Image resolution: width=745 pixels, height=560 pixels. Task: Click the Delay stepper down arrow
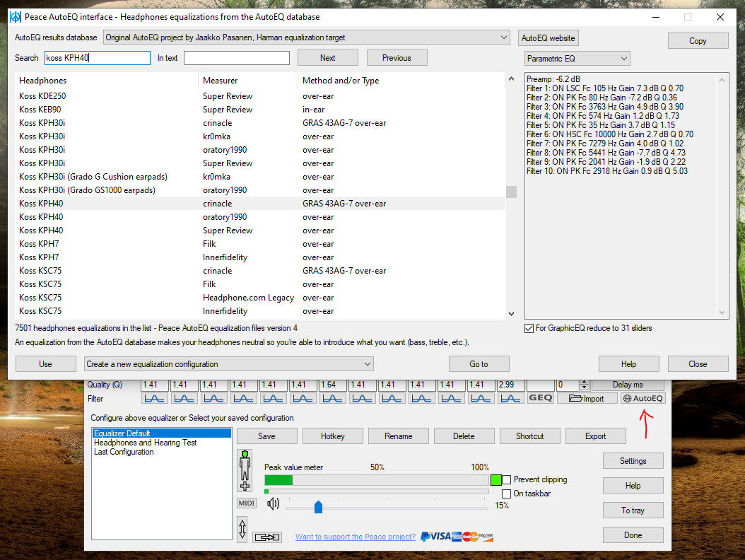pyautogui.click(x=585, y=387)
